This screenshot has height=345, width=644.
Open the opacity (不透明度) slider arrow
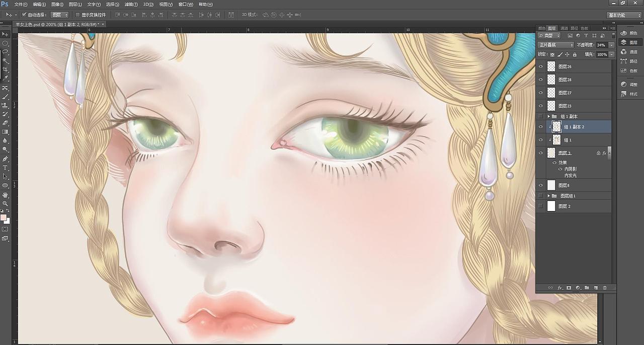pos(611,45)
